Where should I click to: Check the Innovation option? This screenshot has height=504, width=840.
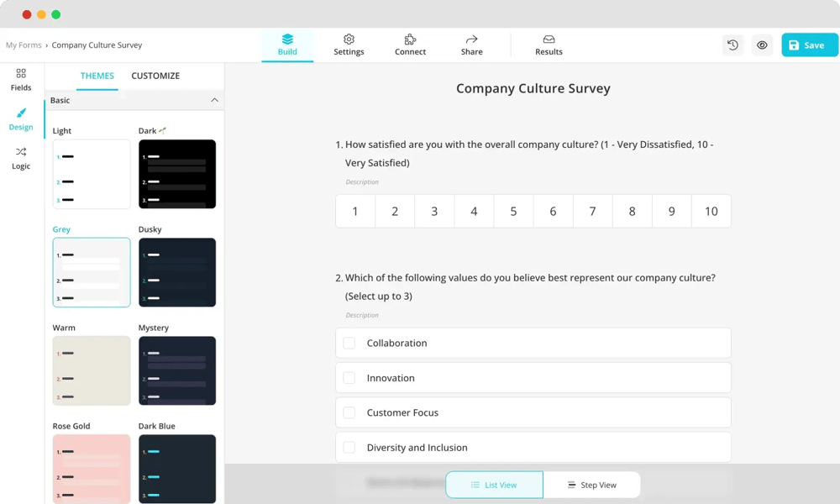click(349, 378)
